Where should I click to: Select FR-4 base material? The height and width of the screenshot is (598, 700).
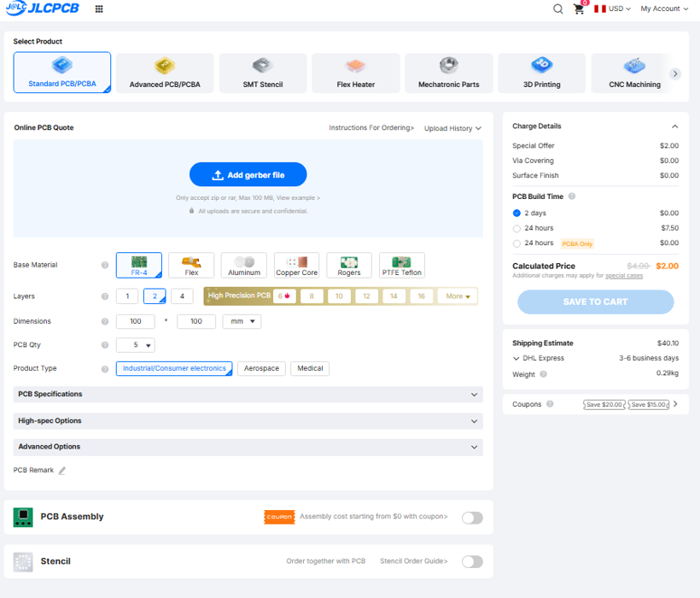pyautogui.click(x=139, y=266)
